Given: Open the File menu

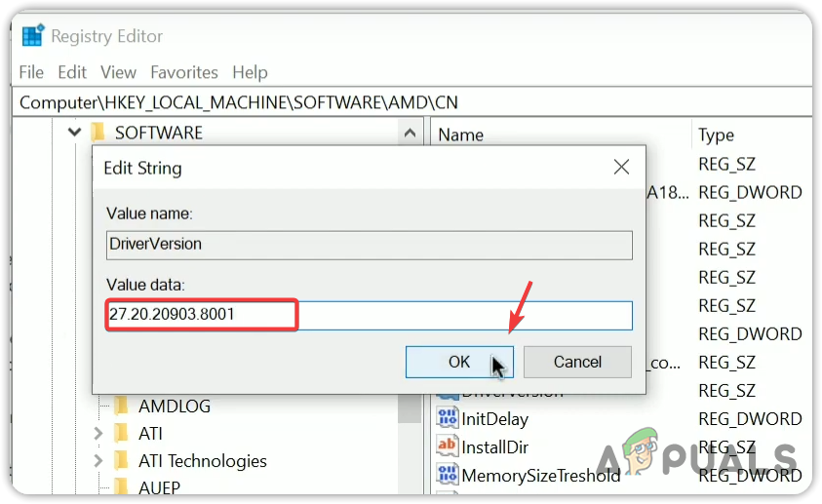Looking at the screenshot, I should point(31,72).
